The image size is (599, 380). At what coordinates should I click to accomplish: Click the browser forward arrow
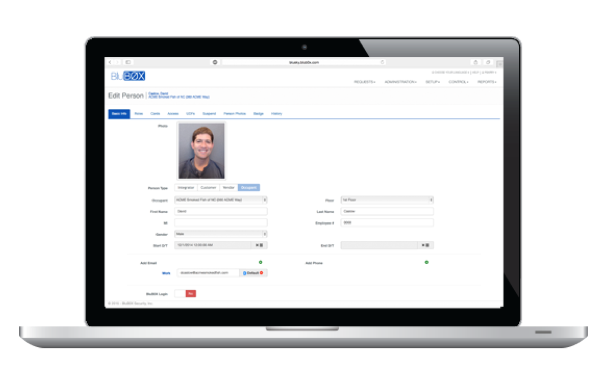point(117,62)
